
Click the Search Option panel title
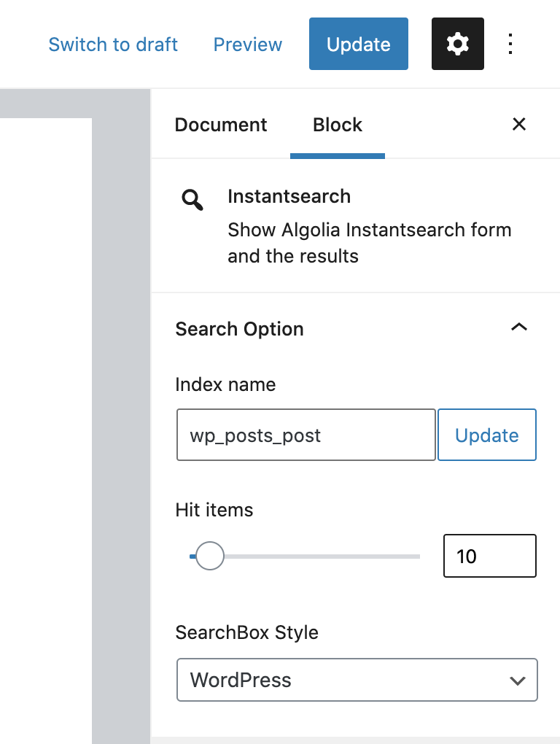239,329
